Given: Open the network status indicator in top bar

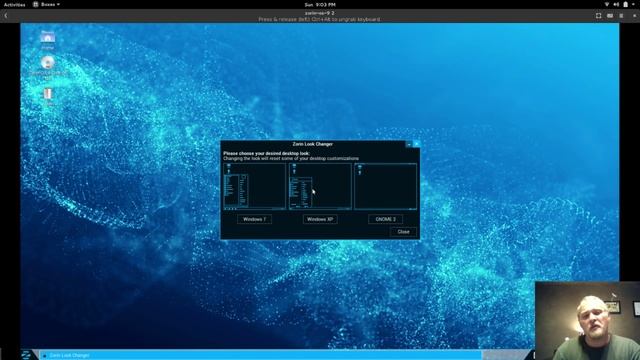Looking at the screenshot, I should 607,4.
